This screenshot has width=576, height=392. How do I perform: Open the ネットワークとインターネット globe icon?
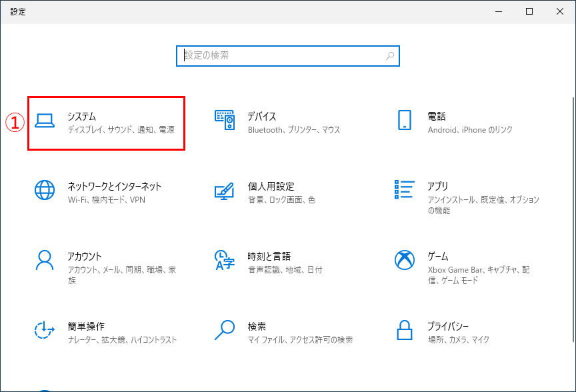point(45,190)
